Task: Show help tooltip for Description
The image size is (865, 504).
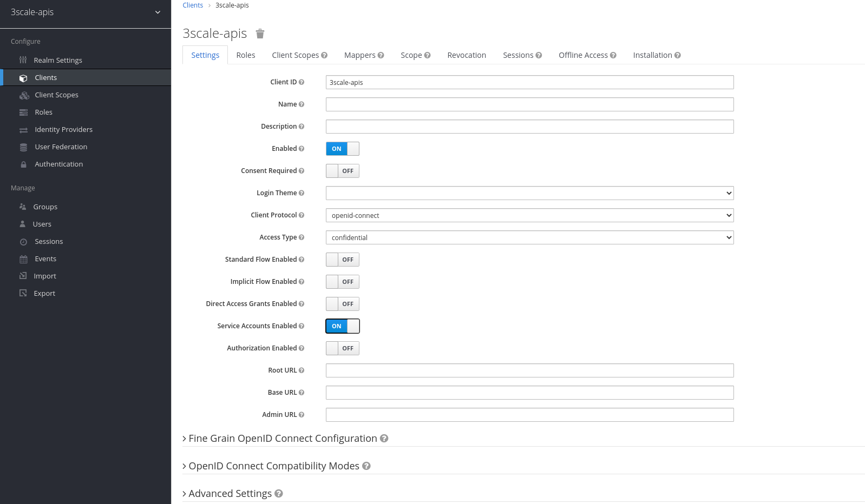Action: coord(302,127)
